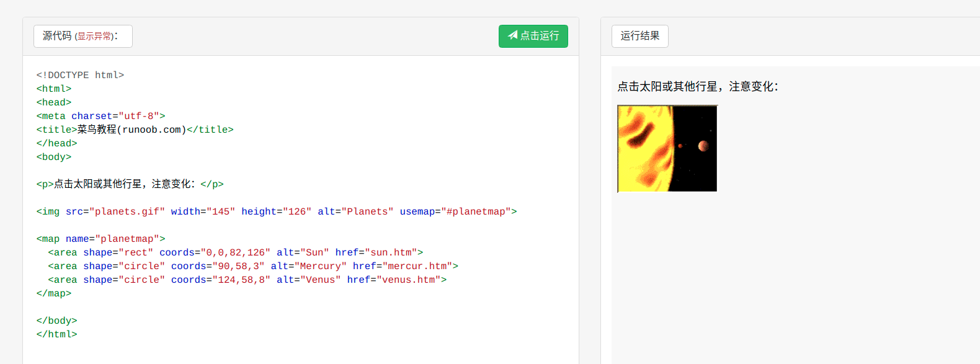The image size is (980, 364).
Task: Click the title 菜鸟教程 code line
Action: [135, 130]
